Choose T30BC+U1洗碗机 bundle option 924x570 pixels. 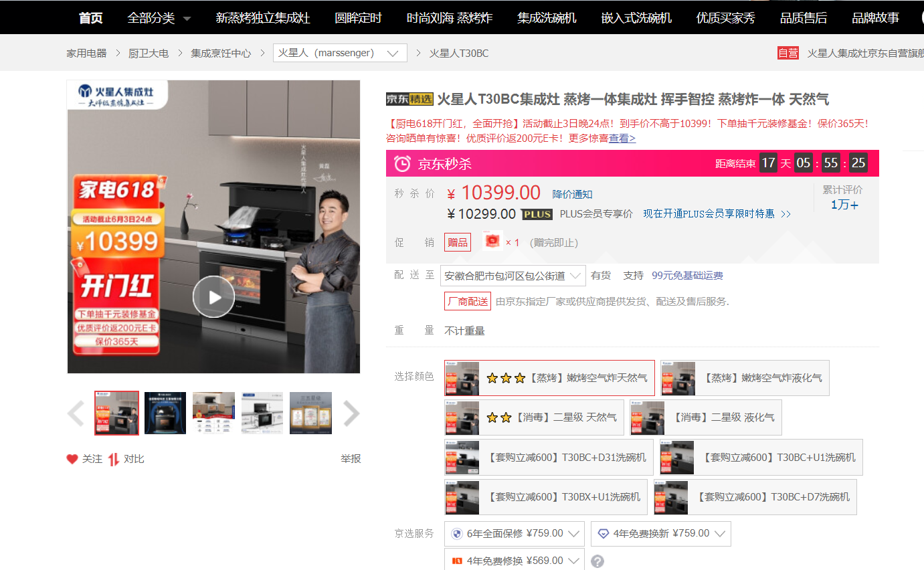coord(761,458)
